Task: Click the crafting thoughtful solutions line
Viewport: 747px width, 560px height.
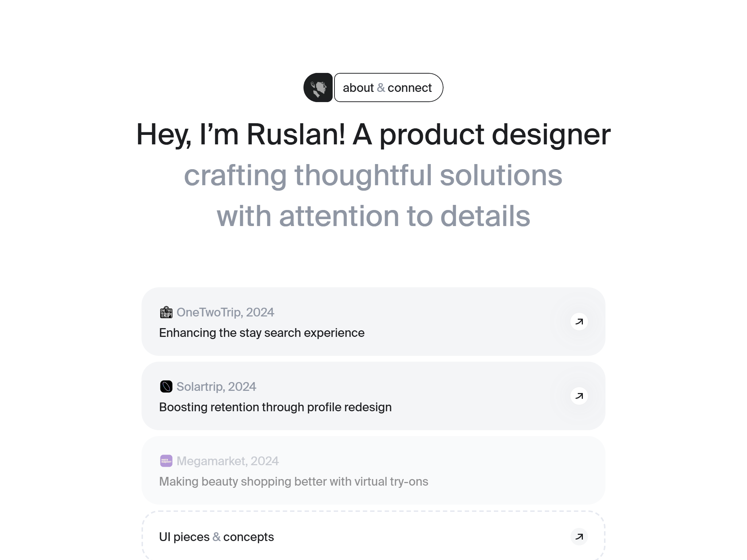Action: click(x=373, y=175)
